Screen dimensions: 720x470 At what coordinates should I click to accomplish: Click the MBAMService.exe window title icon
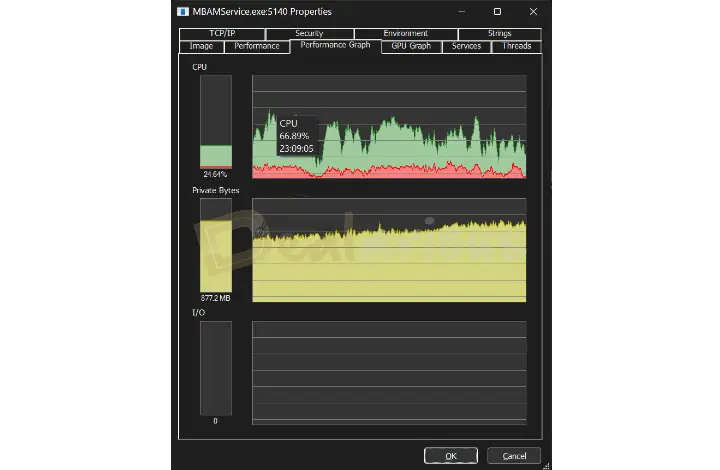pyautogui.click(x=182, y=12)
